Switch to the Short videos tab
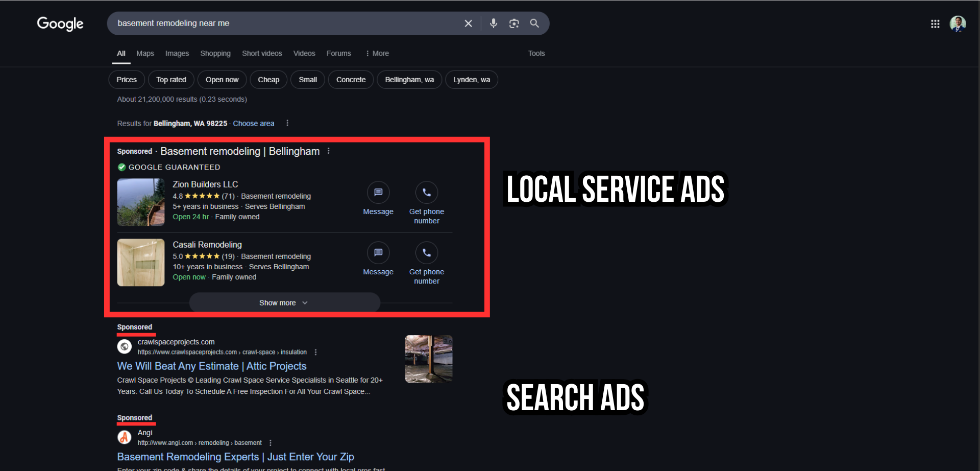980x471 pixels. click(262, 53)
